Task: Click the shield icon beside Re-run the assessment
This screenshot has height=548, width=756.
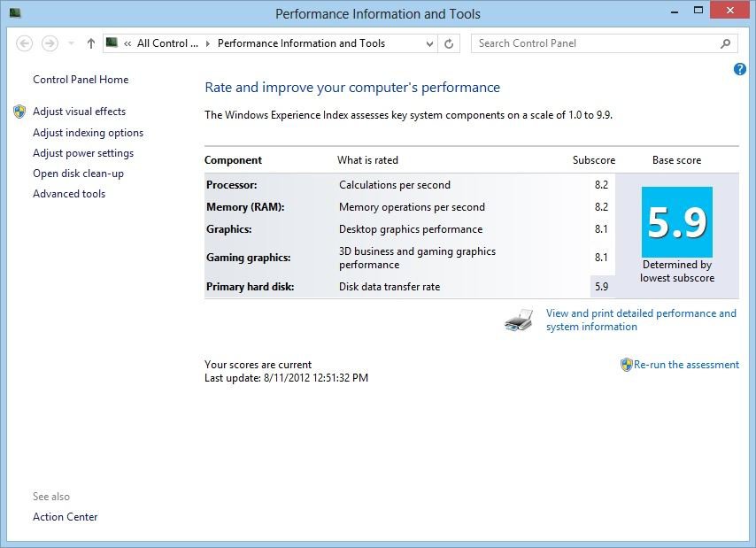Action: coord(626,365)
